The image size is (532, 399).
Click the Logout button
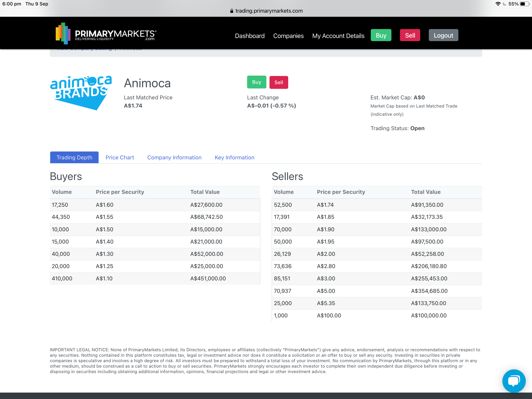pyautogui.click(x=443, y=35)
